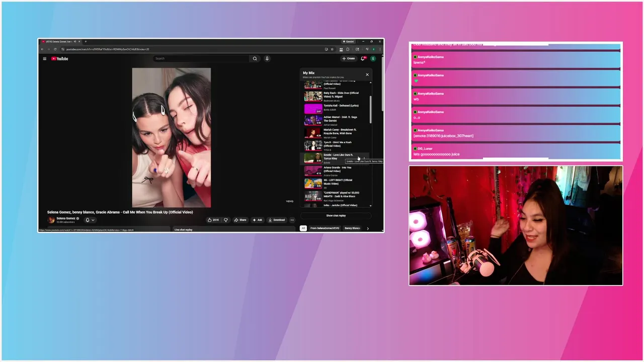The image size is (644, 362).
Task: Mute the tab via its speaker icon
Action: 75,42
